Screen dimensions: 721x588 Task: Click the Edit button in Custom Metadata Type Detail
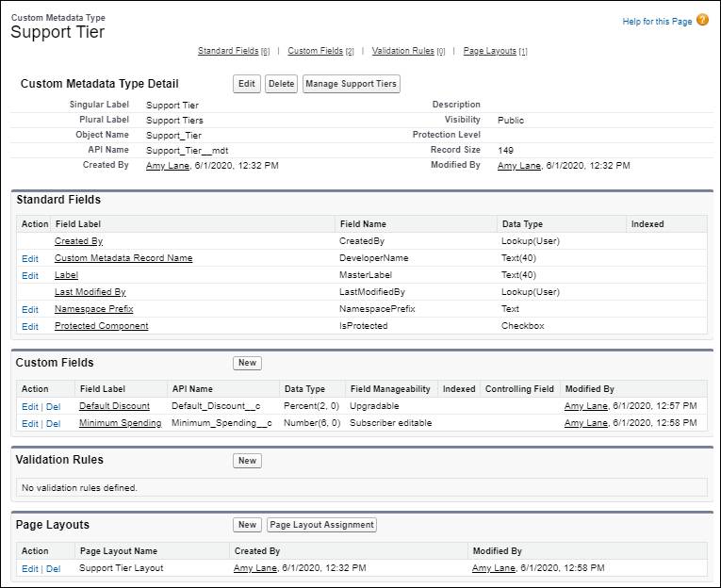(x=247, y=84)
